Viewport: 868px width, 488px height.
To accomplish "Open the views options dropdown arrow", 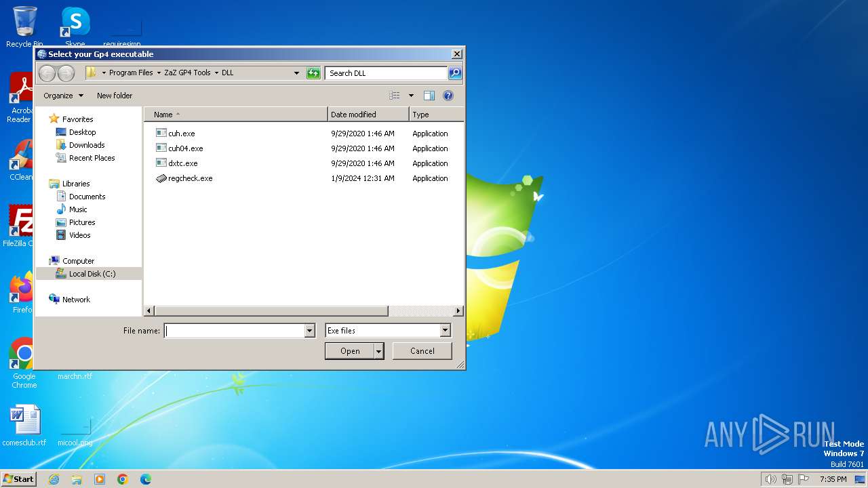I will 411,96.
